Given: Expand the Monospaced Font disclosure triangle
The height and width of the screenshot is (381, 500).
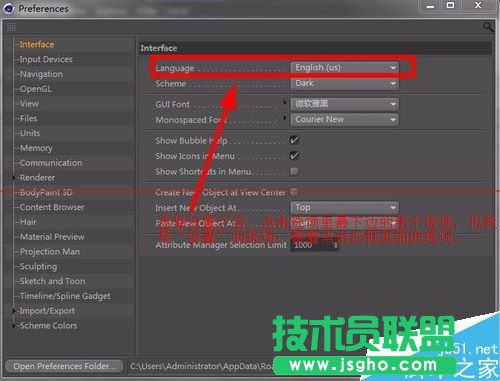Looking at the screenshot, I should point(285,118).
